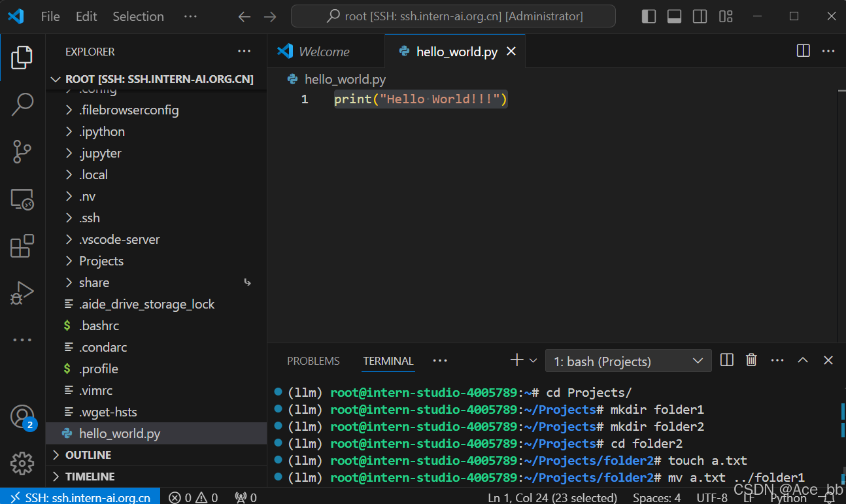
Task: Show more panel tabs ellipsis
Action: point(440,360)
